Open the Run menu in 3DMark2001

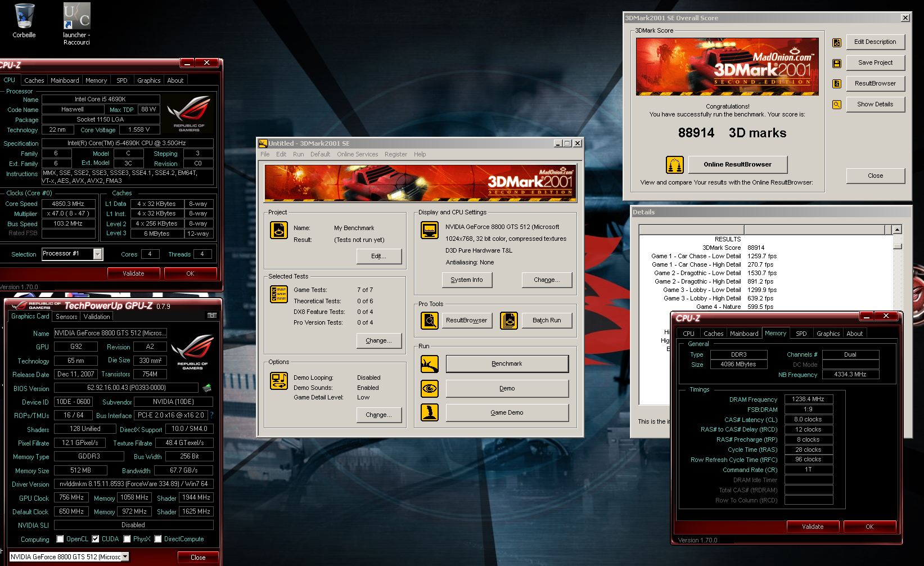point(298,154)
